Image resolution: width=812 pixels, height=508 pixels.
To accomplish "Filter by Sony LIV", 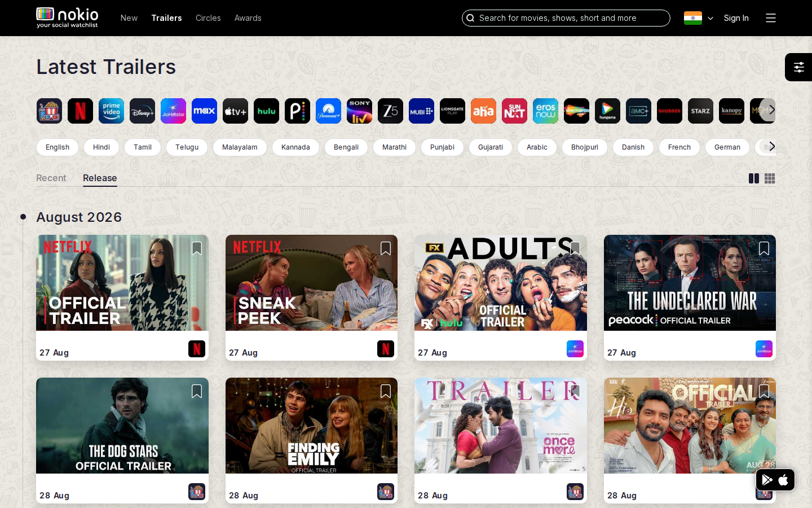I will point(359,111).
